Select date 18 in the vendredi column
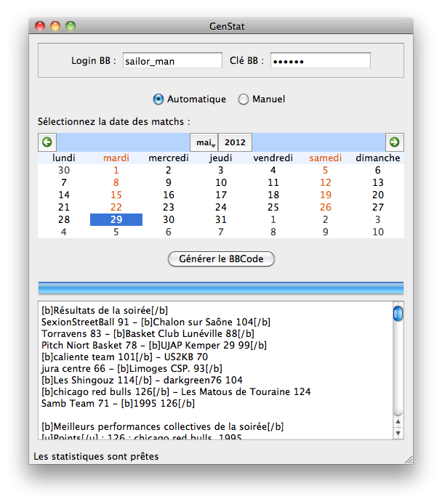This screenshot has width=442, height=504. point(273,195)
